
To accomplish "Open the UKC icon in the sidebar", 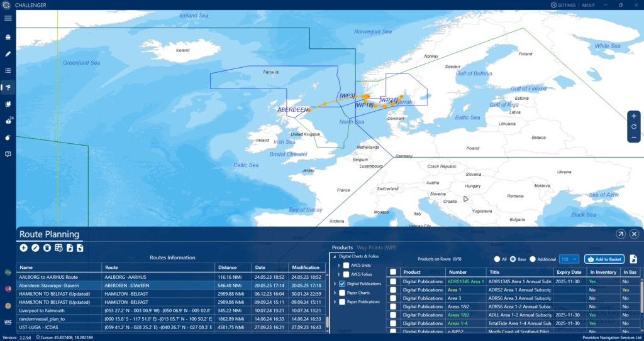I will [8, 322].
